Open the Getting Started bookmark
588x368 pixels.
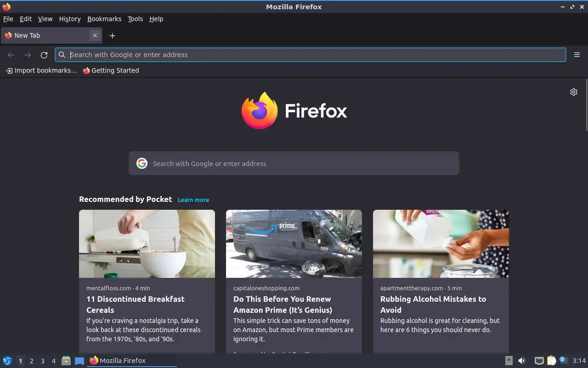[x=111, y=70]
